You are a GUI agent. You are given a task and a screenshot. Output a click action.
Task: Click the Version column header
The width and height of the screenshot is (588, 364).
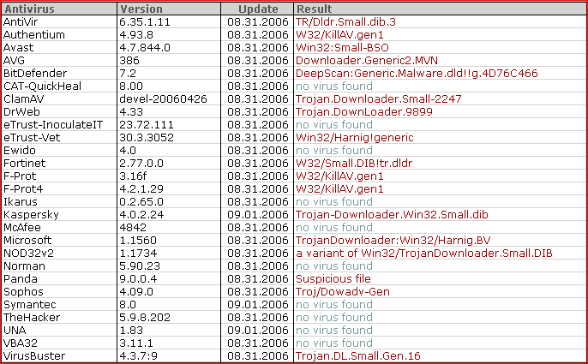169,9
